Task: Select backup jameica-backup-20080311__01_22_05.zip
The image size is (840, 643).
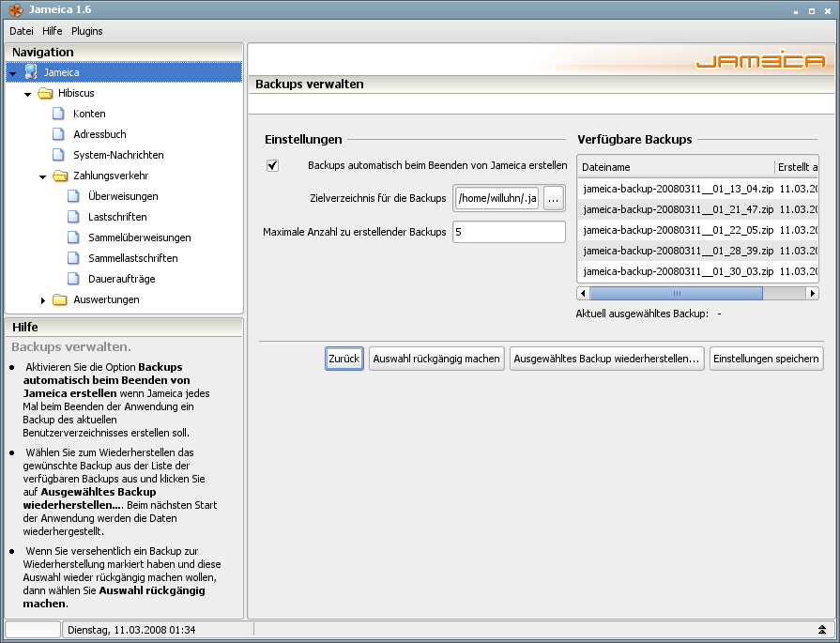Action: click(697, 230)
